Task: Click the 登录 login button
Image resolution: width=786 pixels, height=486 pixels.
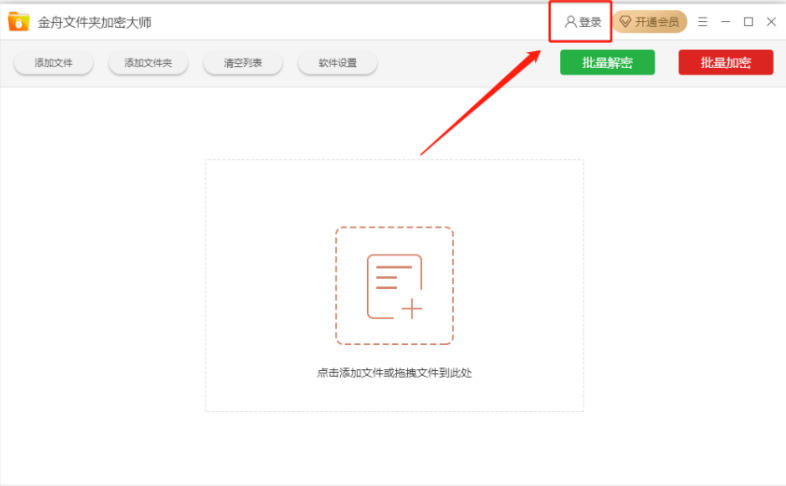Action: pyautogui.click(x=582, y=22)
